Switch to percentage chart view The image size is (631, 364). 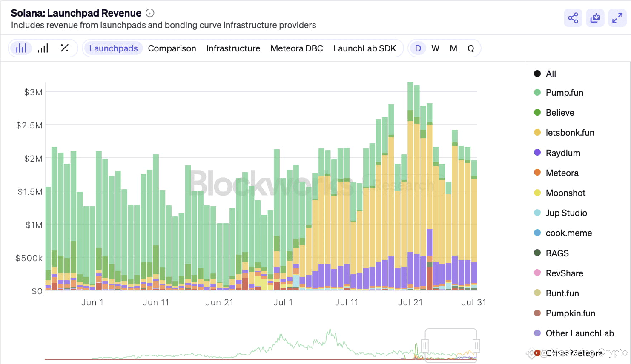click(65, 48)
